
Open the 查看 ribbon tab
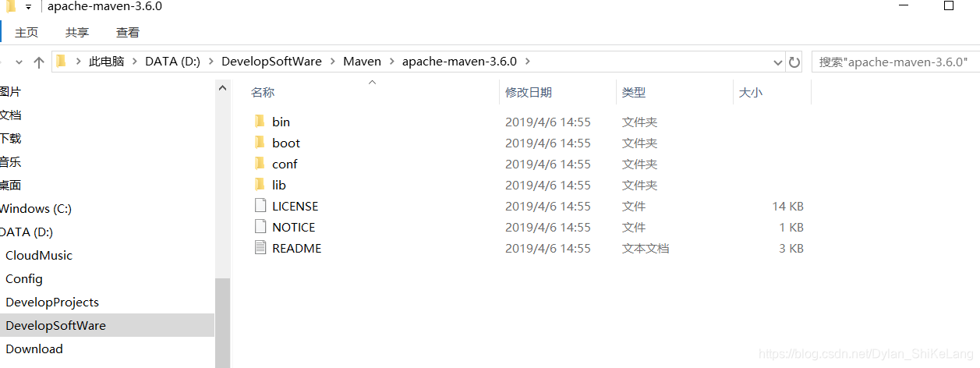click(128, 32)
